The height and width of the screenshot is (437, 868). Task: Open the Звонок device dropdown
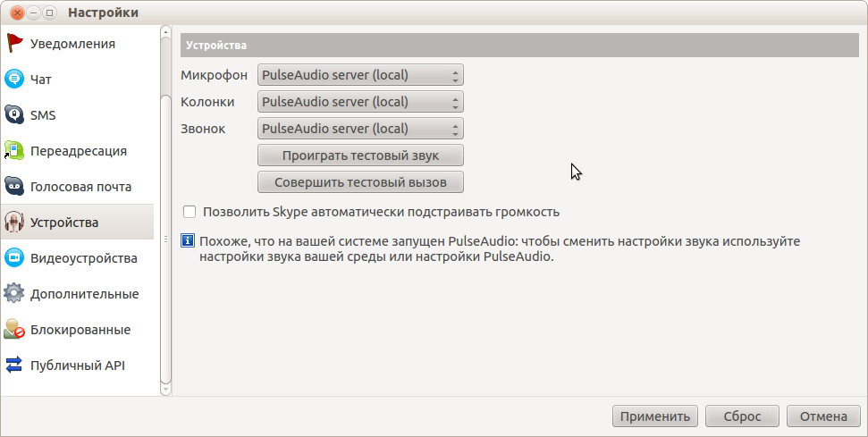click(x=360, y=129)
